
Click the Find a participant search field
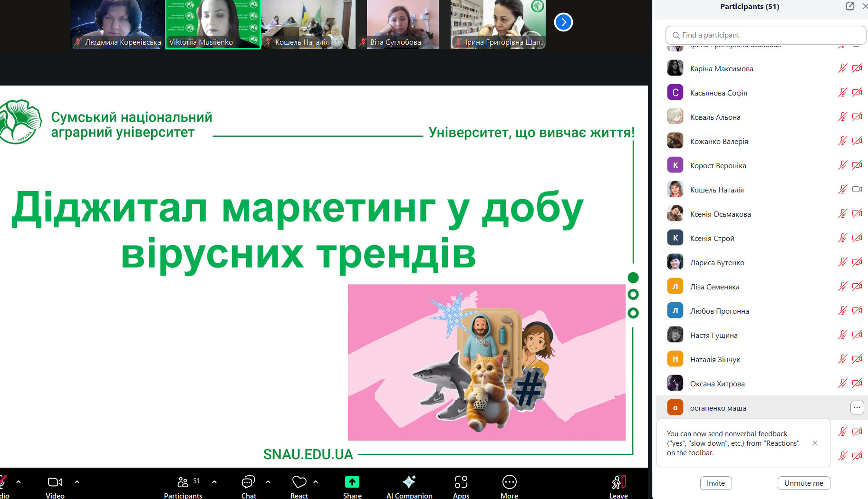pos(765,35)
